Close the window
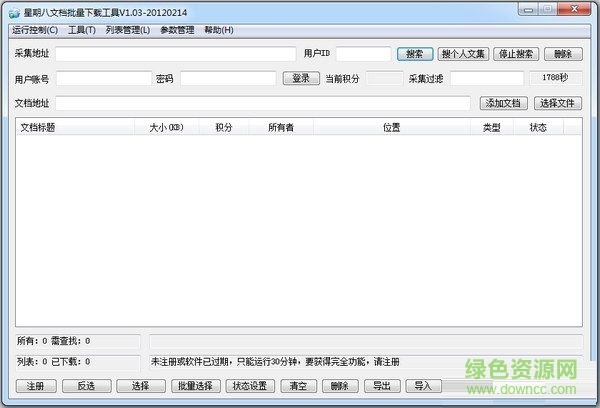This screenshot has height=408, width=600. (x=574, y=9)
